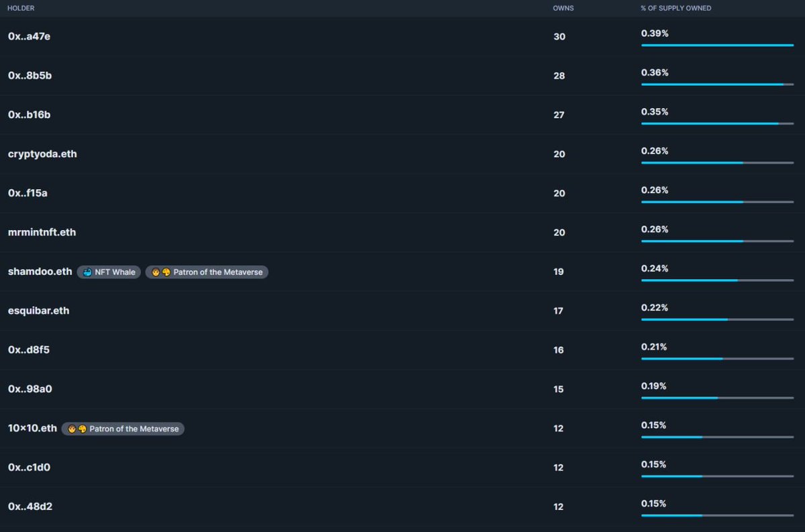
Task: Click the owns value 27 for 0x..b16b
Action: pos(559,115)
